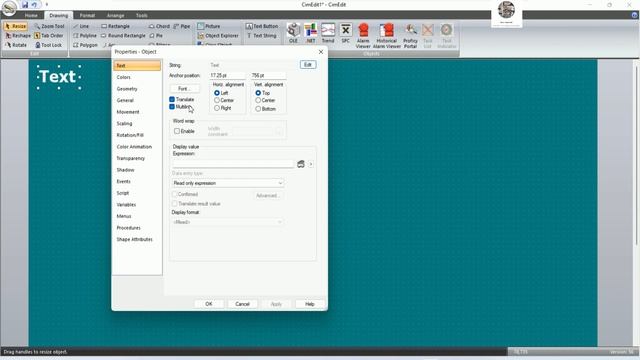
Task: Check the Word wrap Enable checkbox
Action: coord(177,131)
